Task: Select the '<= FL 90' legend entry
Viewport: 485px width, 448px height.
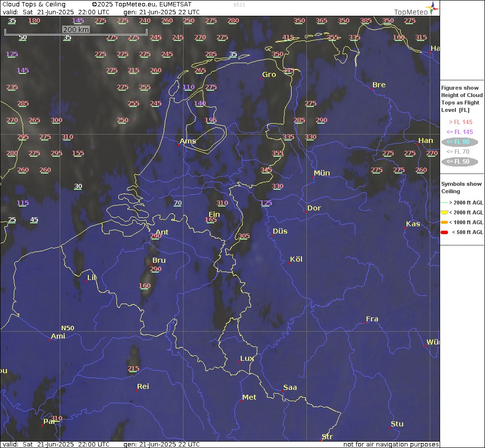Action: tap(460, 142)
